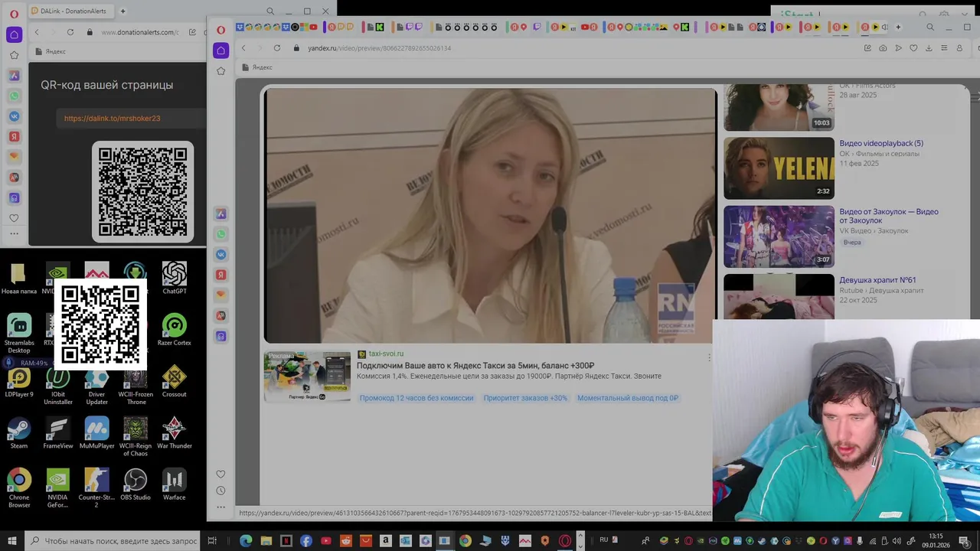
Task: Open history clock in front Opera sidebar
Action: pyautogui.click(x=220, y=491)
